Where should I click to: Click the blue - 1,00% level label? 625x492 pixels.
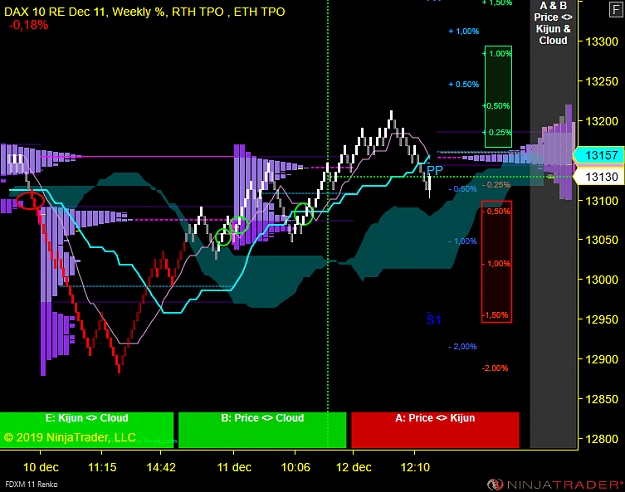(x=463, y=241)
